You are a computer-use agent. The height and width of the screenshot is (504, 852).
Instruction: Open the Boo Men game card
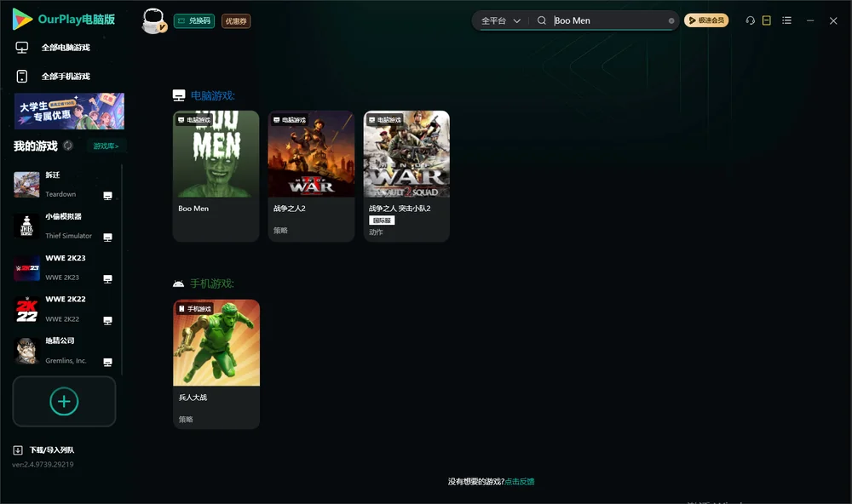pos(216,176)
